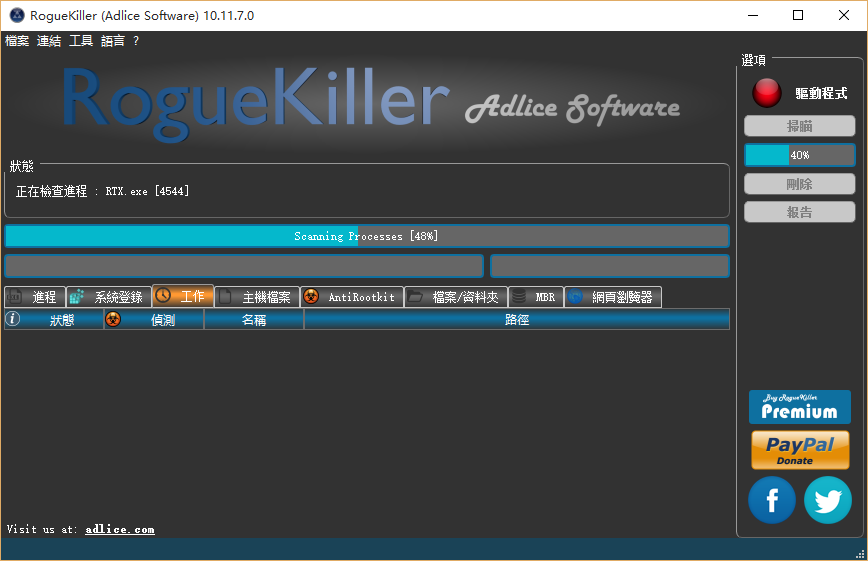Click the right empty secondary progress bar
The width and height of the screenshot is (868, 561).
(x=610, y=266)
